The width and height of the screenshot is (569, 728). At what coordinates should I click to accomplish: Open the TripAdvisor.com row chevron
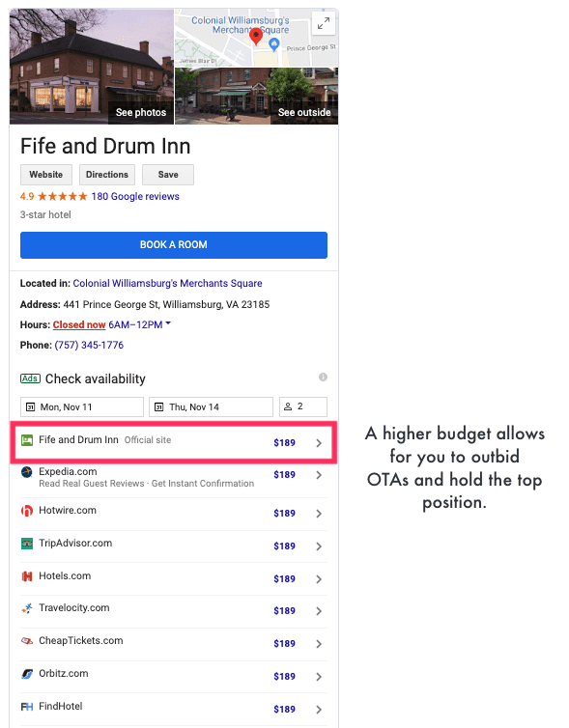click(x=319, y=546)
